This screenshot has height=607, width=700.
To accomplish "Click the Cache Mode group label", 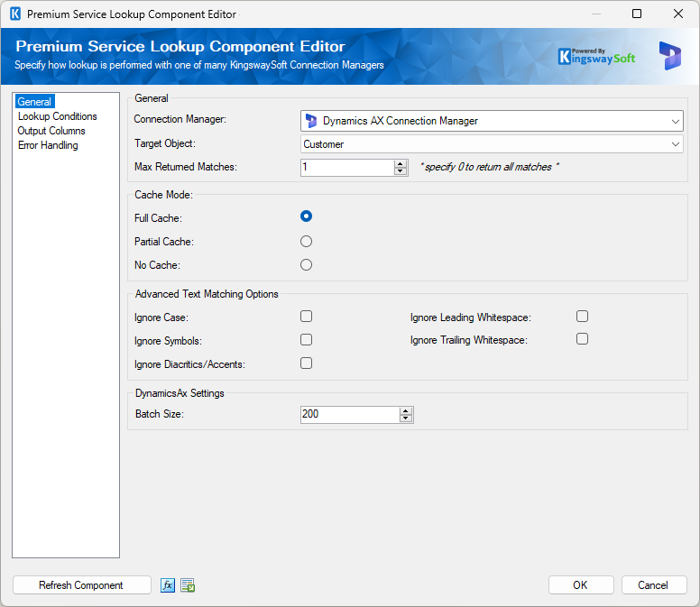I will point(164,195).
